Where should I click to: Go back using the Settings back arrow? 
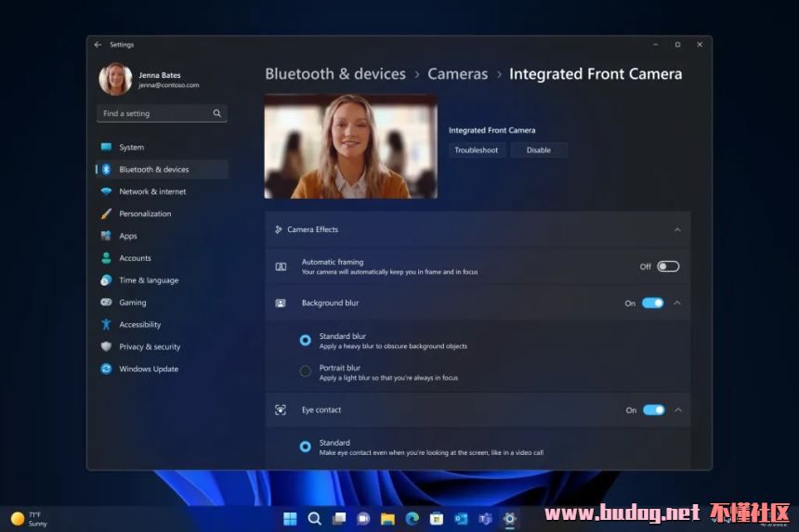click(x=98, y=45)
